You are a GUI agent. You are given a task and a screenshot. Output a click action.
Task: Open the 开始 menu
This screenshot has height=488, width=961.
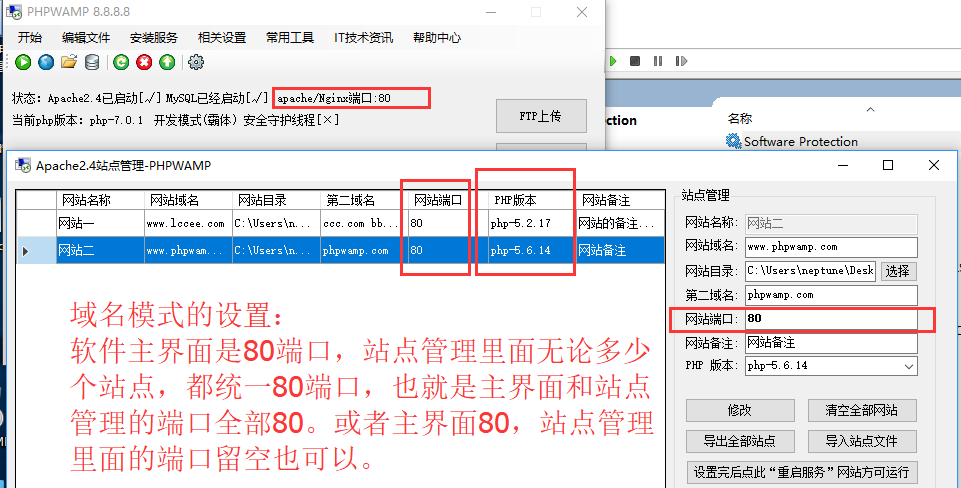click(29, 37)
